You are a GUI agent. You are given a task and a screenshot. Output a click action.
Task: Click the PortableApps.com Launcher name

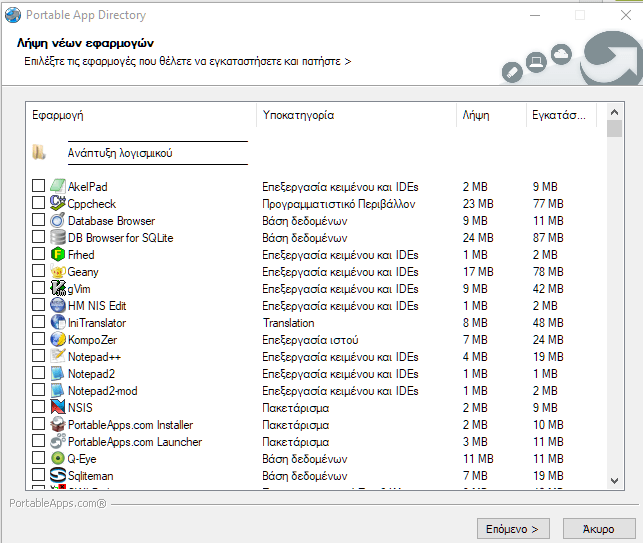click(x=135, y=442)
